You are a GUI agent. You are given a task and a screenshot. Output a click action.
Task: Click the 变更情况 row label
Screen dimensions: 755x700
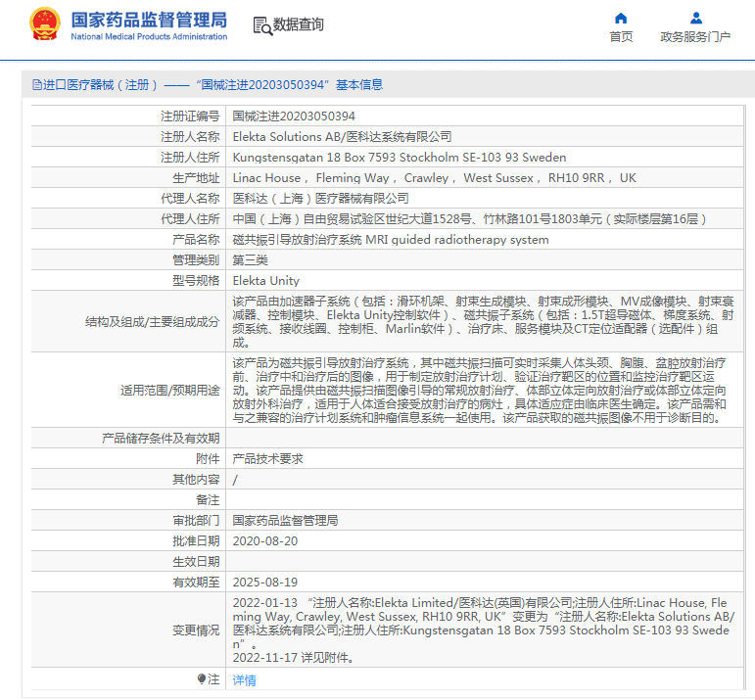point(196,630)
